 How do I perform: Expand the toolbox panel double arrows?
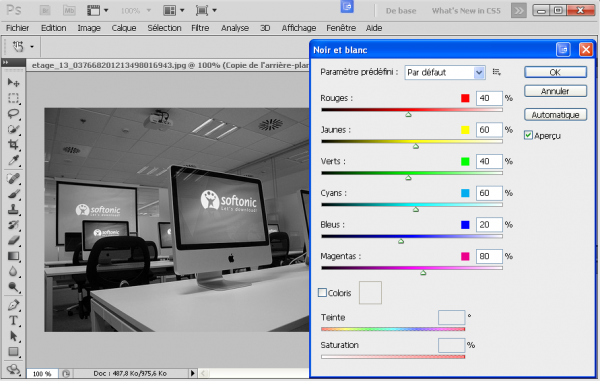click(5, 62)
